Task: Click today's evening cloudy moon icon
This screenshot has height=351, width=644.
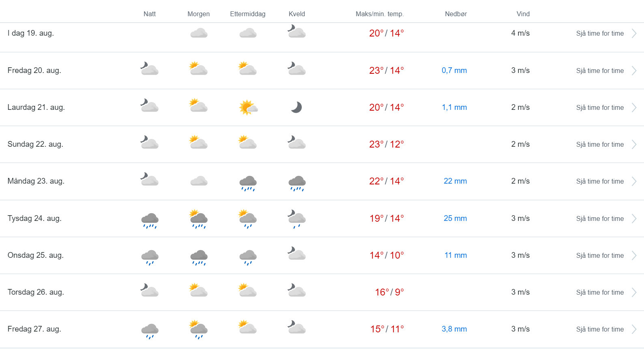Action: 296,32
